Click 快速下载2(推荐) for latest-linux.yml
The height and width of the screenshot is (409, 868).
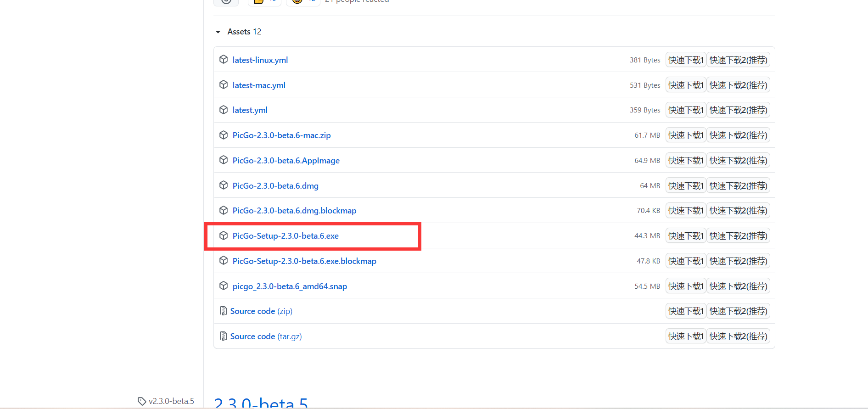point(739,60)
